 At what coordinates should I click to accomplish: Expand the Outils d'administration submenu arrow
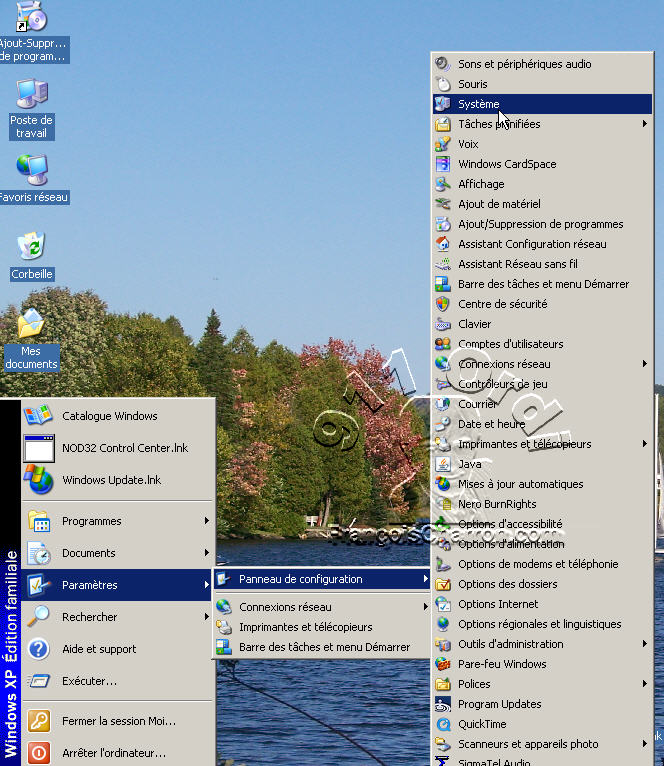(x=645, y=644)
